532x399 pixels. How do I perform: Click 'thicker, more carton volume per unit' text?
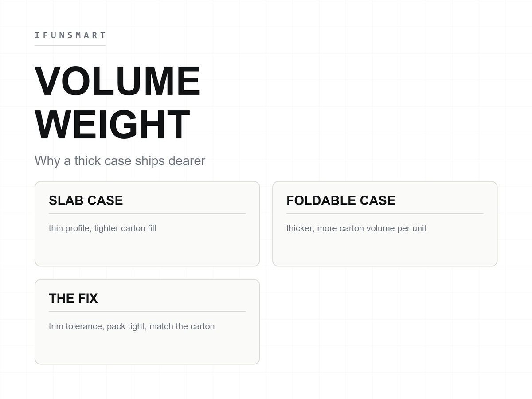pyautogui.click(x=356, y=228)
